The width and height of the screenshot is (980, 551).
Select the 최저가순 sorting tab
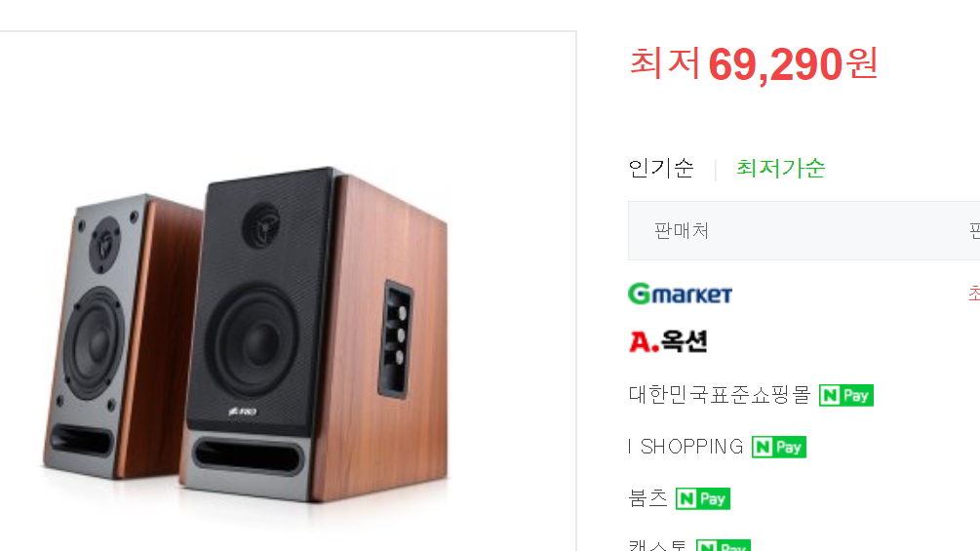point(781,168)
